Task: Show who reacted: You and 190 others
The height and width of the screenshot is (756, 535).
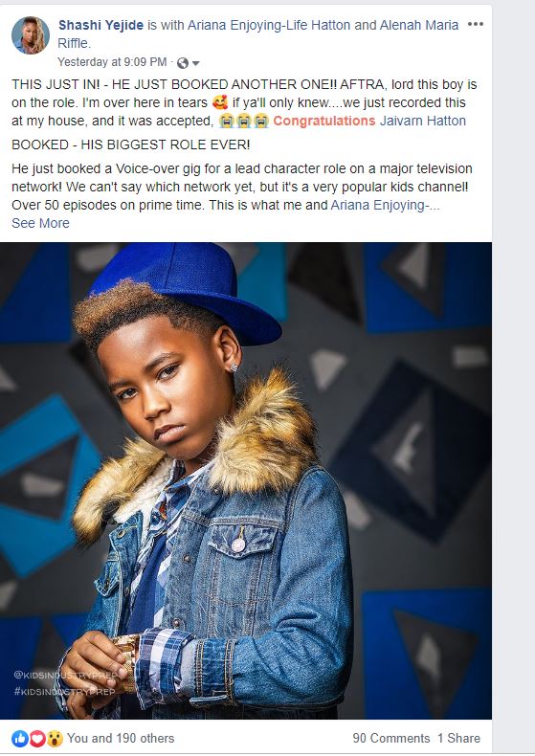Action: pos(121,738)
